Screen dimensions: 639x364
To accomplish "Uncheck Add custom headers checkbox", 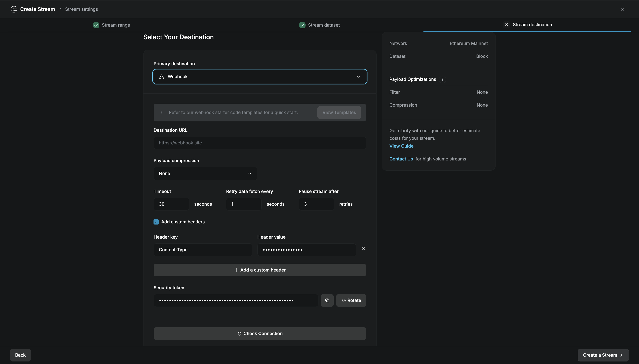I will coord(156,222).
